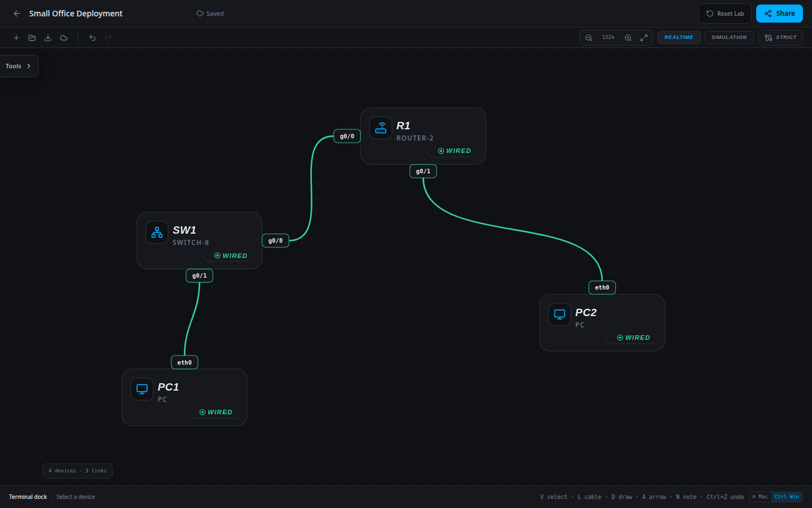This screenshot has width=812, height=508.
Task: Click the 132% zoom level
Action: tap(608, 37)
